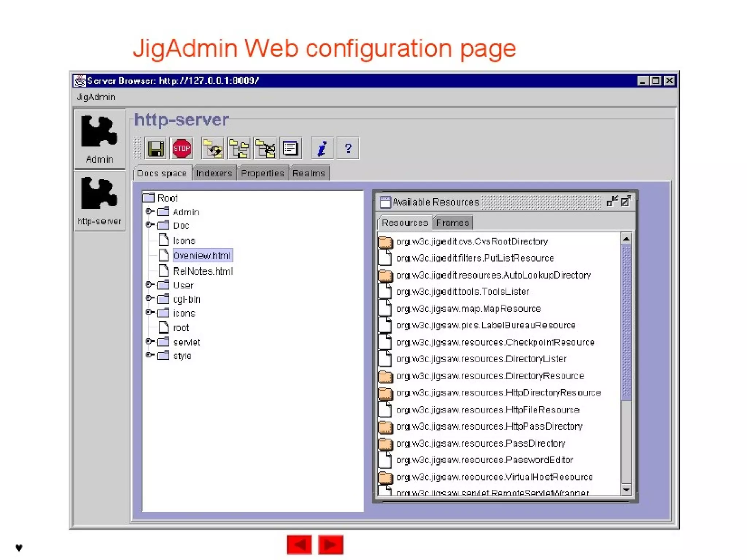Switch to the Docs space tab
The image size is (747, 560).
162,173
